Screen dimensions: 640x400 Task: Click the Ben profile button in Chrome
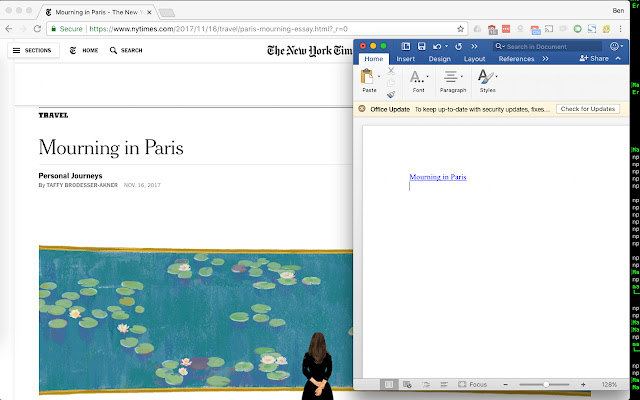(618, 11)
